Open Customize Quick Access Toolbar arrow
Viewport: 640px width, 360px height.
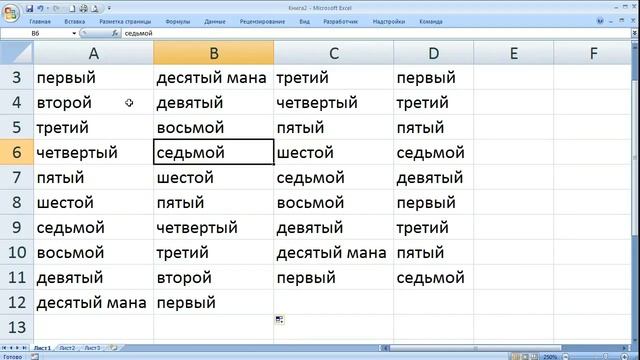tap(109, 8)
